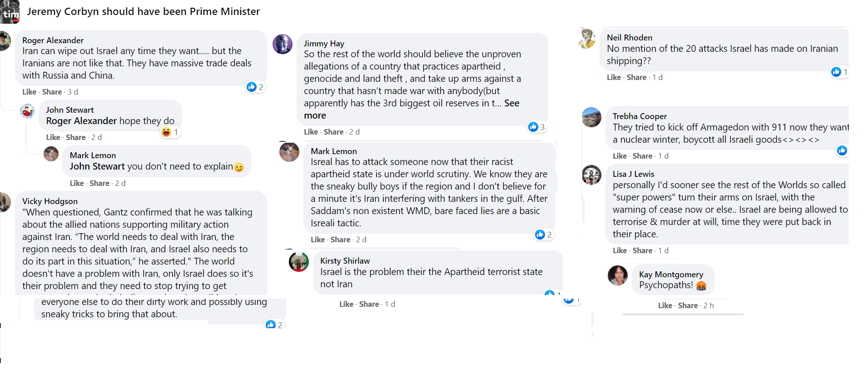Click Lisa J Lewis's profile picture
This screenshot has width=868, height=370.
(592, 175)
